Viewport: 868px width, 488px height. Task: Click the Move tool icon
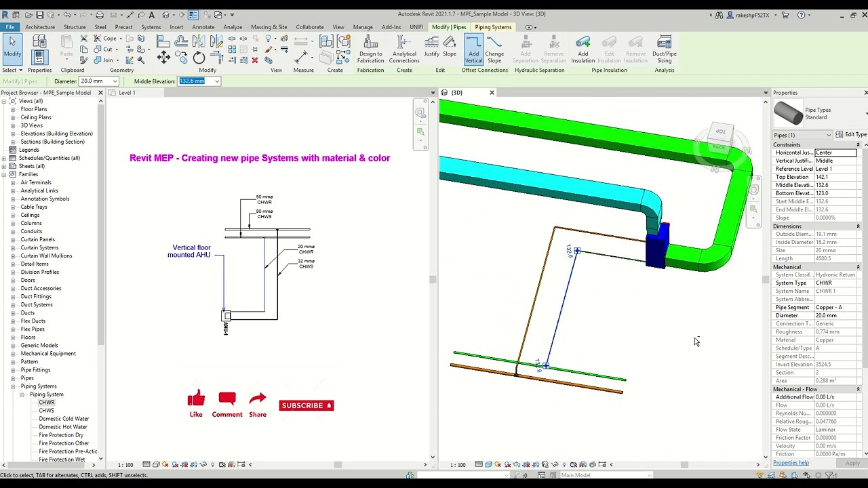[x=163, y=58]
